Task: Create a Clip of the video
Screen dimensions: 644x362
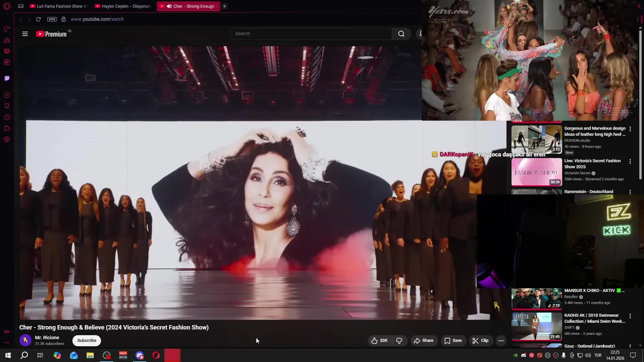Action: [480, 341]
